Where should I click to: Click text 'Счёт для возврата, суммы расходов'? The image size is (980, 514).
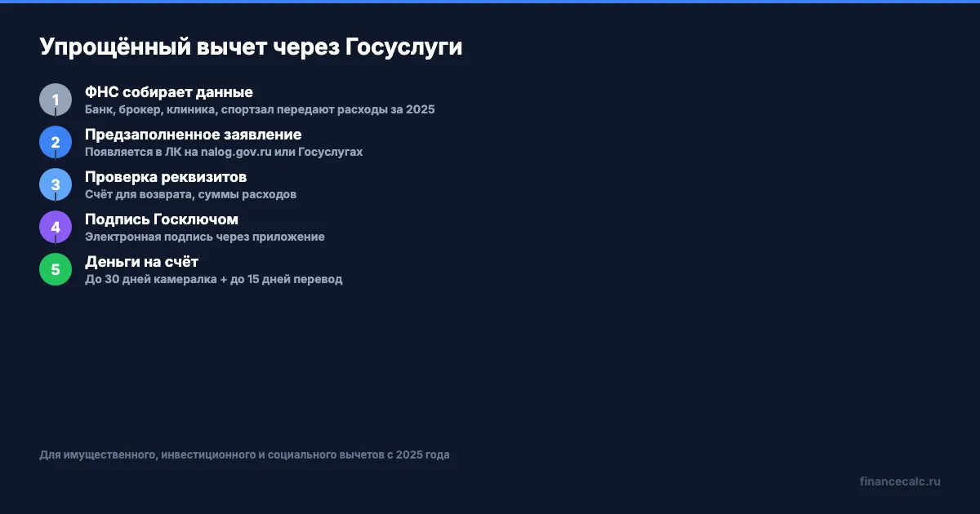pyautogui.click(x=190, y=194)
